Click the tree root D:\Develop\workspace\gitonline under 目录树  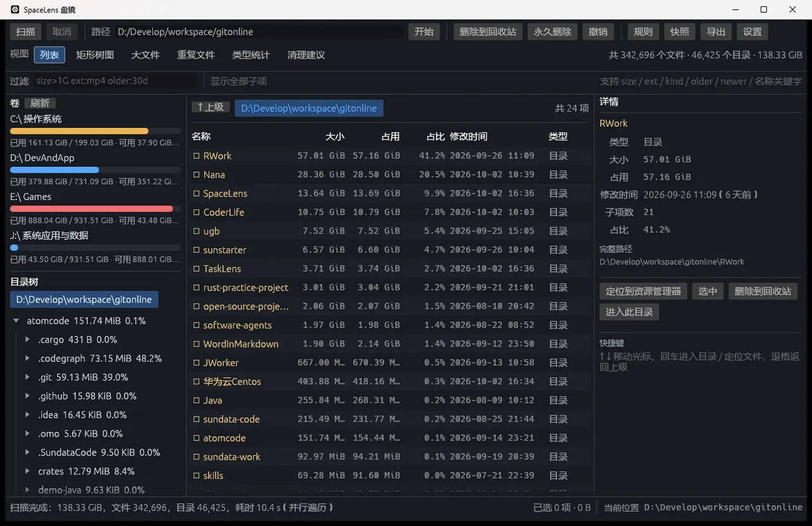(x=84, y=299)
